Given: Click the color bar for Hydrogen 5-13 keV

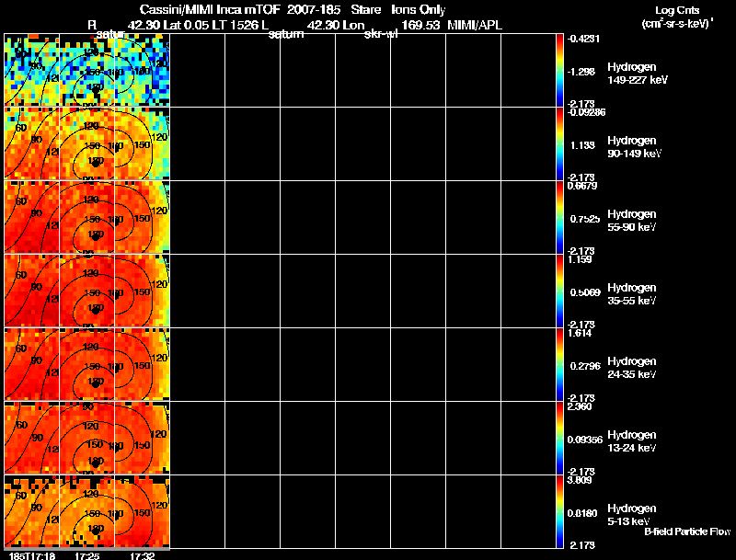Looking at the screenshot, I should [559, 511].
